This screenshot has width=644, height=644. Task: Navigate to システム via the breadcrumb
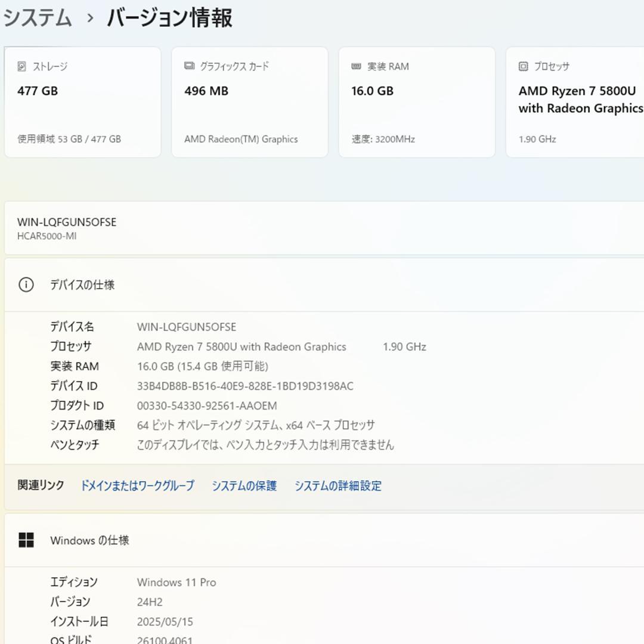click(36, 18)
